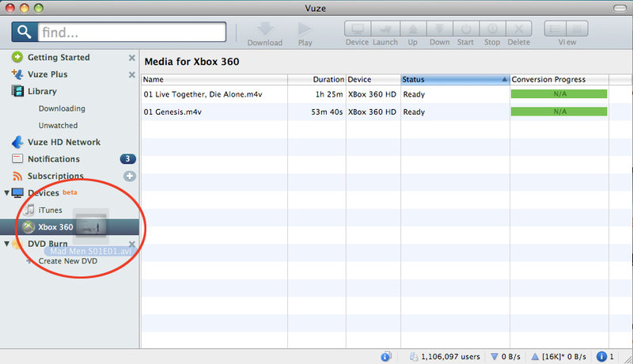Open Getting Started in sidebar
This screenshot has width=633, height=364.
(59, 57)
